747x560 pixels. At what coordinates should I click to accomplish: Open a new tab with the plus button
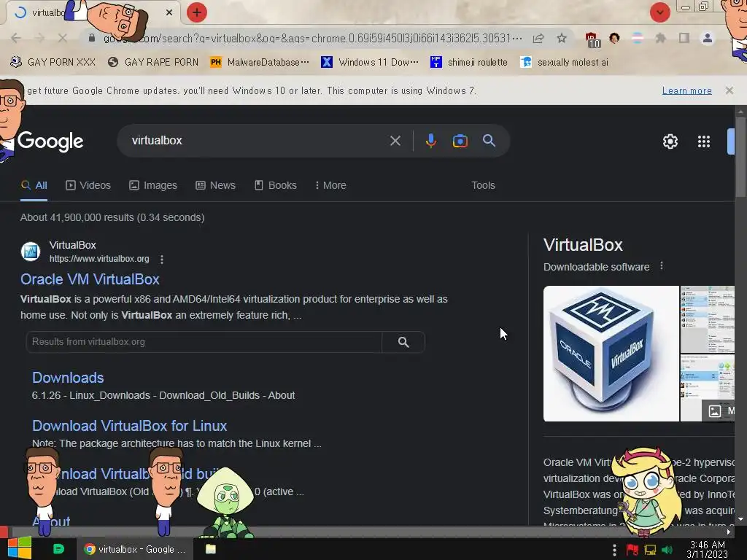click(x=197, y=12)
